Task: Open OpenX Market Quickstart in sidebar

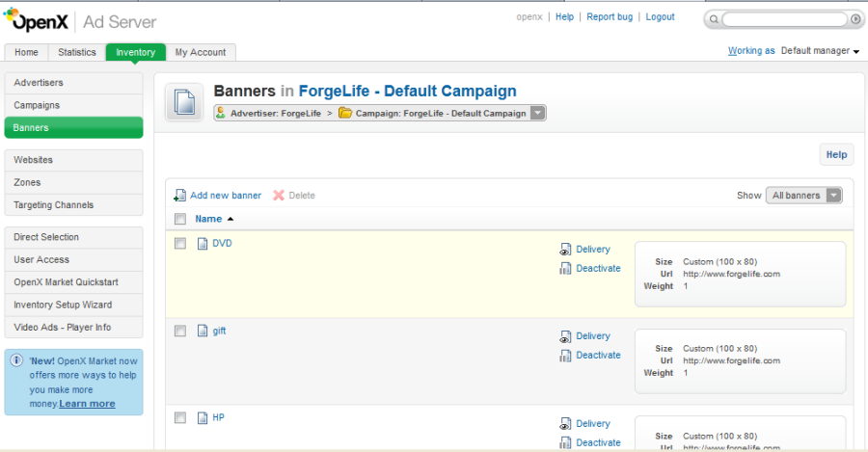Action: [73, 282]
